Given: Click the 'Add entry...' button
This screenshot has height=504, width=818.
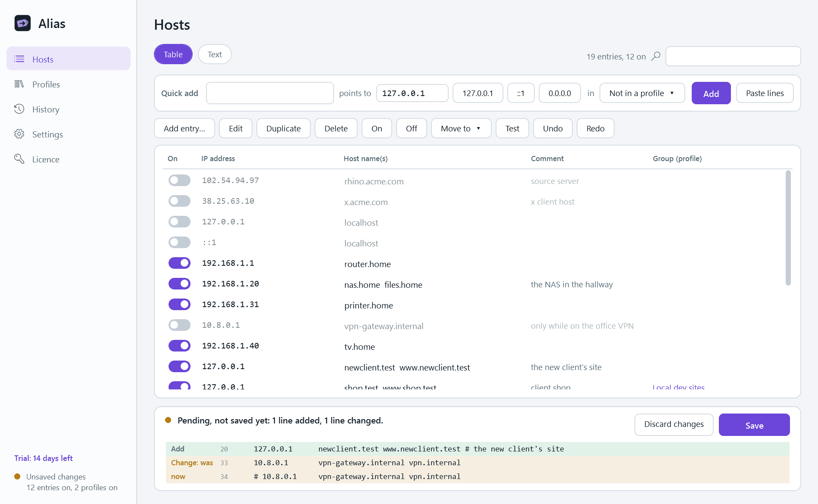Looking at the screenshot, I should (x=184, y=128).
